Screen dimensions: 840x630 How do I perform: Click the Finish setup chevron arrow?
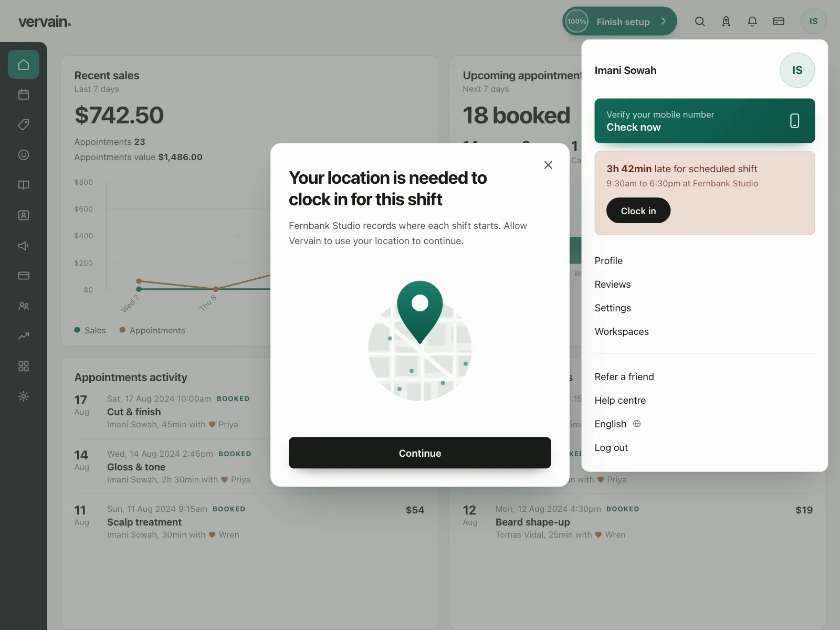tap(664, 22)
